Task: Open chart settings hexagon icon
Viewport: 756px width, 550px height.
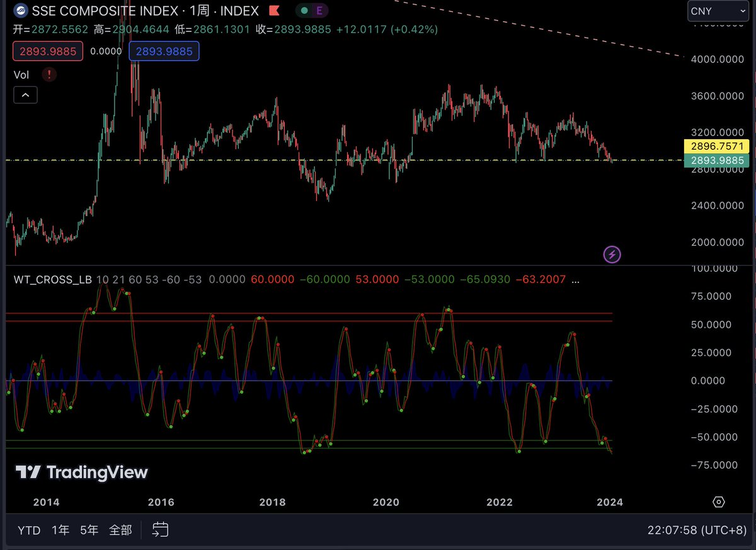Action: (719, 502)
